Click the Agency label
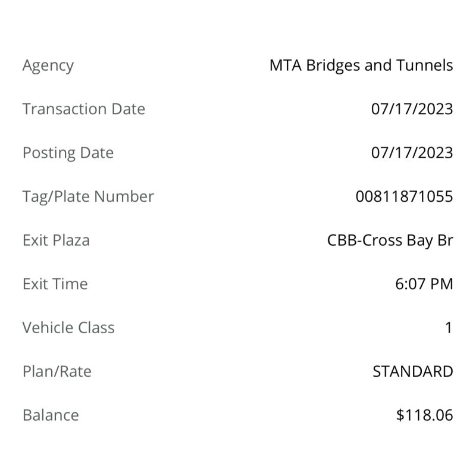 click(48, 65)
